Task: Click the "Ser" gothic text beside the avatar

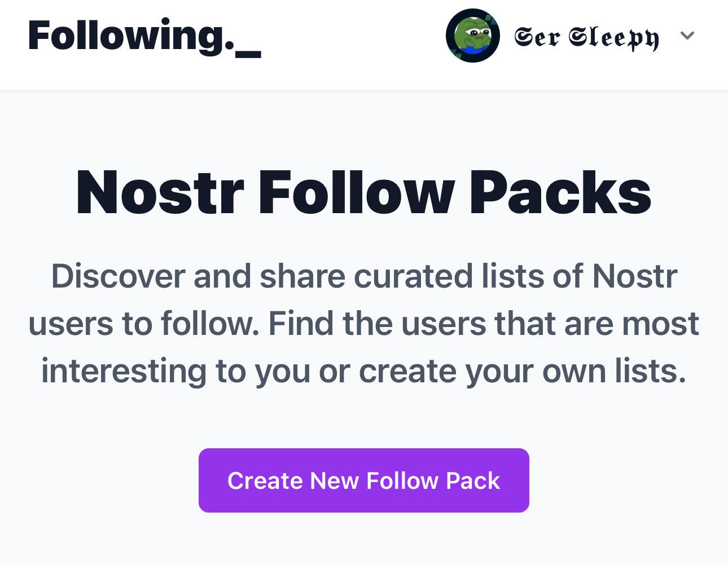Action: (x=537, y=37)
